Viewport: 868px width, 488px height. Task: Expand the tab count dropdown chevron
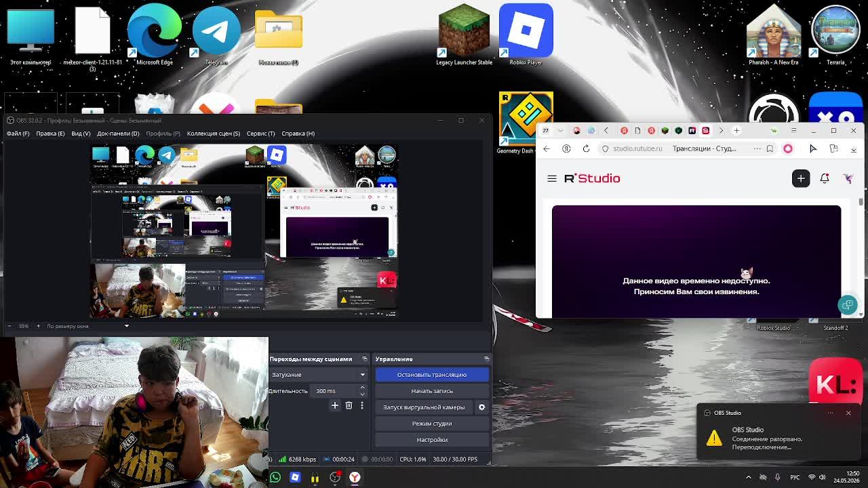(560, 130)
